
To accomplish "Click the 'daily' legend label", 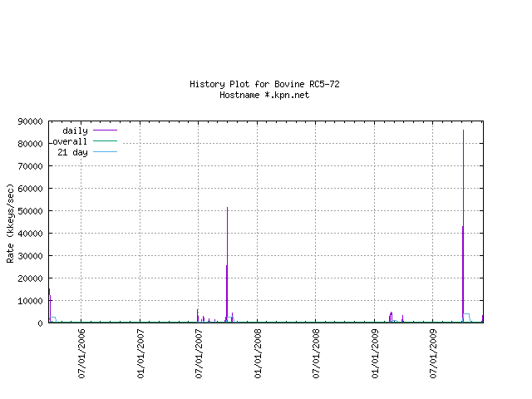I will (x=75, y=131).
